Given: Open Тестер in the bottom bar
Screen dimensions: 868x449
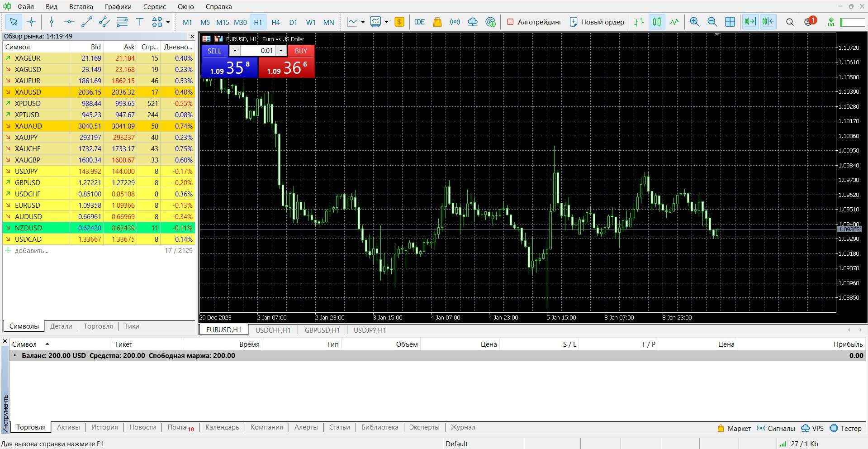Looking at the screenshot, I should tap(846, 428).
